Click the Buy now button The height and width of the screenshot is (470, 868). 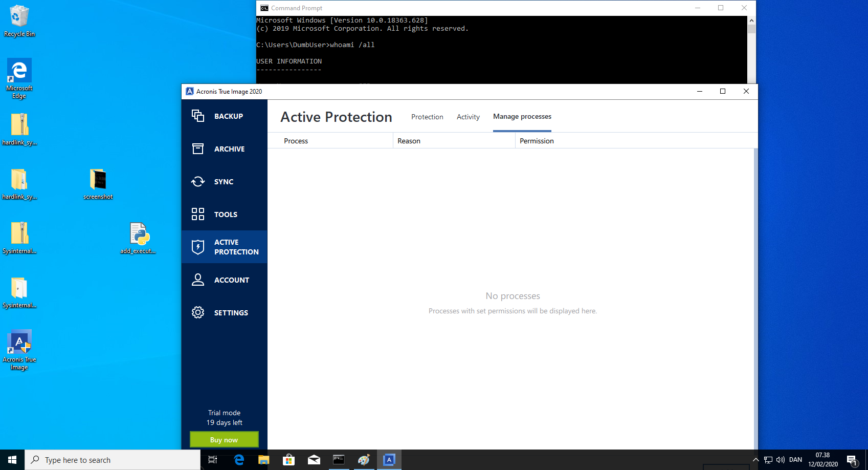(224, 439)
